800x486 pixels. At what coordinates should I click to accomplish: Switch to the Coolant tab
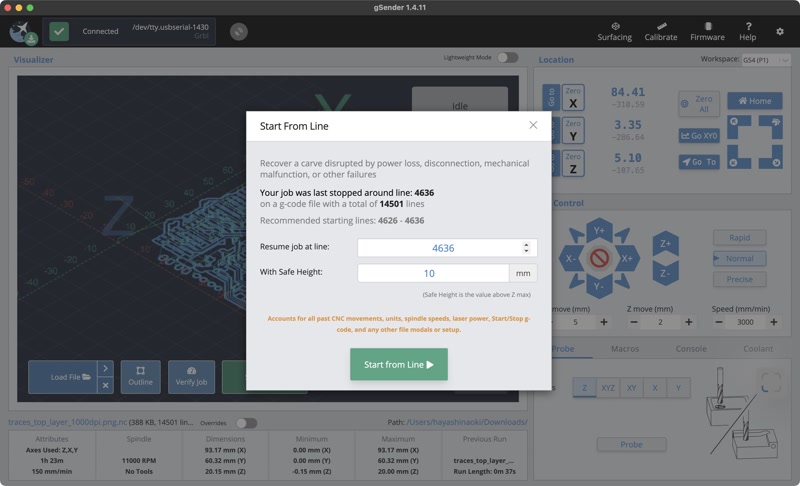(758, 349)
